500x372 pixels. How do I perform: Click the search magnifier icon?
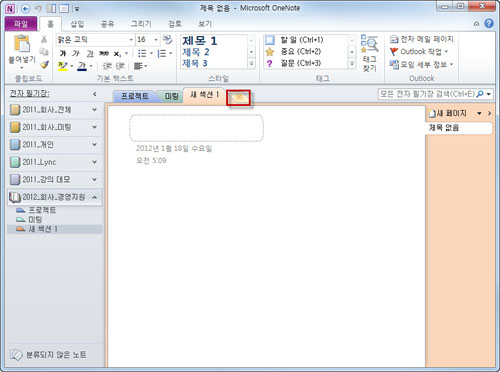(x=480, y=94)
